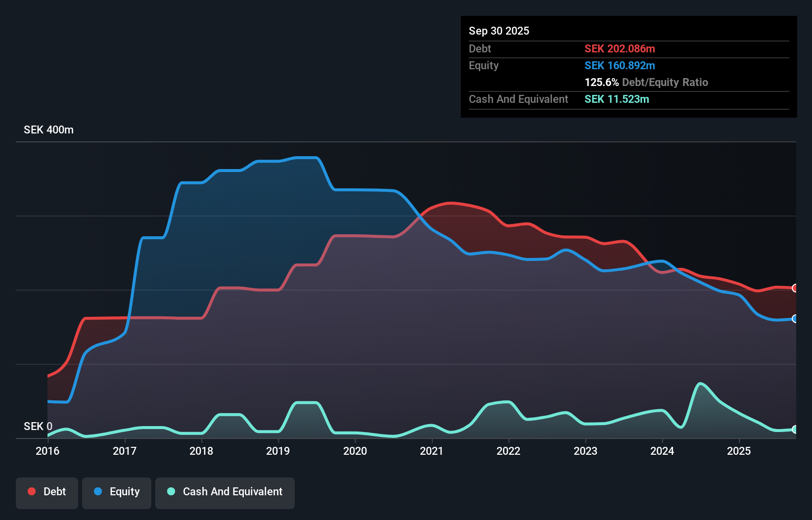
Task: Click the 125.6% Debt/Equity Ratio text
Action: pyautogui.click(x=646, y=82)
